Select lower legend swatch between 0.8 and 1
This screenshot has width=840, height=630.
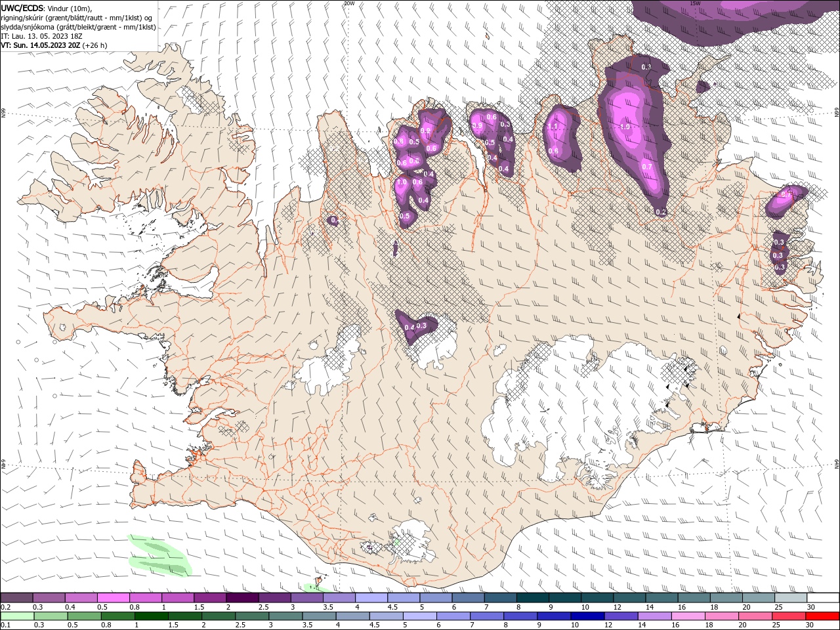coord(117,616)
